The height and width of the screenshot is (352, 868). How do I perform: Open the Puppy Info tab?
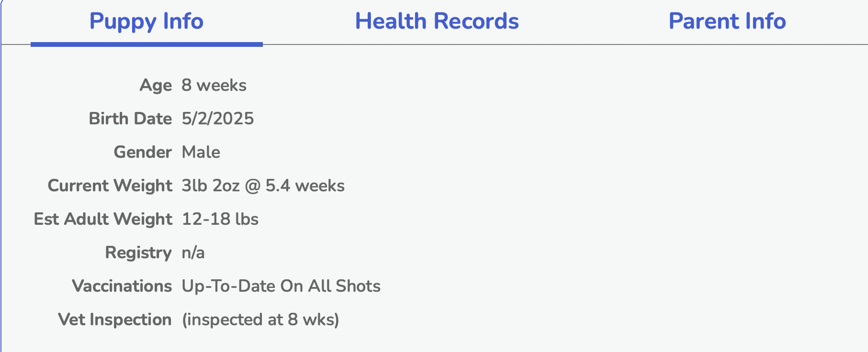[x=147, y=22]
